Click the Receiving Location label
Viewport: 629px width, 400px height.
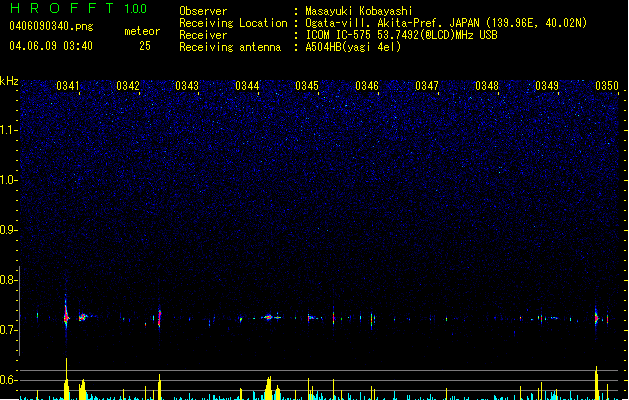point(233,23)
